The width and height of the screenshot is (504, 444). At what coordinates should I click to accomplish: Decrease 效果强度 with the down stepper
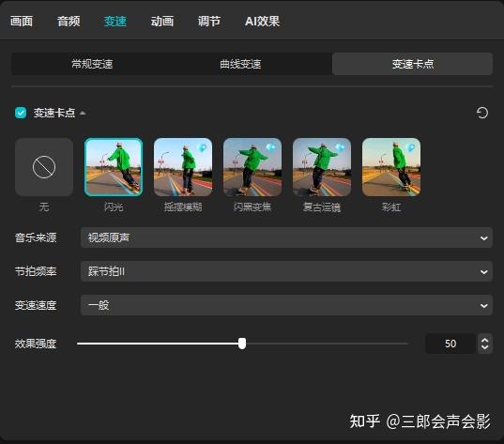484,347
